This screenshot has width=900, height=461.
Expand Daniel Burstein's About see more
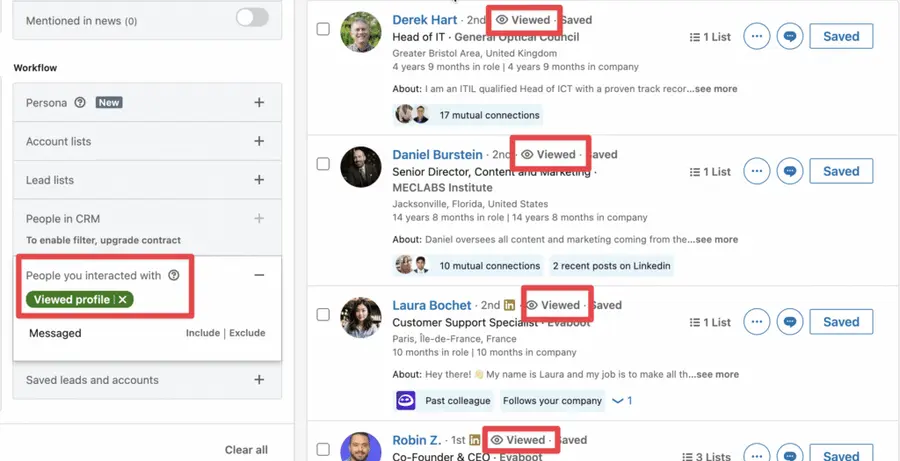(x=716, y=239)
